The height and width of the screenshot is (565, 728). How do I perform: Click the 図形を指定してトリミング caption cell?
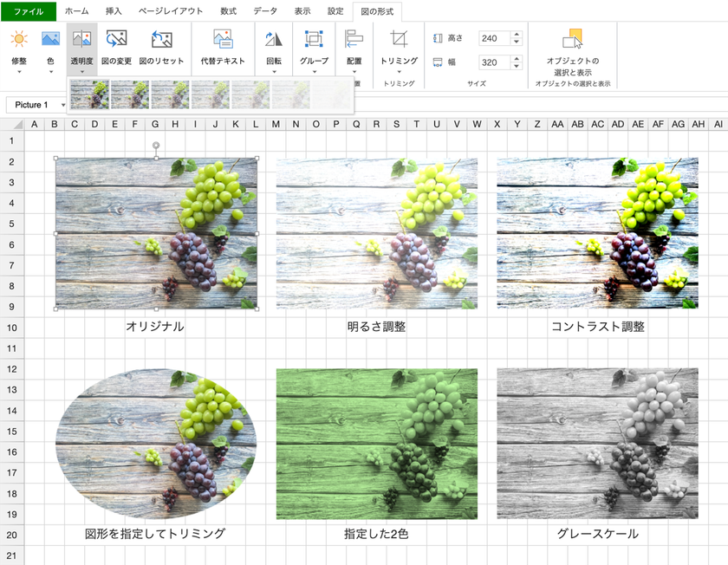pos(155,534)
